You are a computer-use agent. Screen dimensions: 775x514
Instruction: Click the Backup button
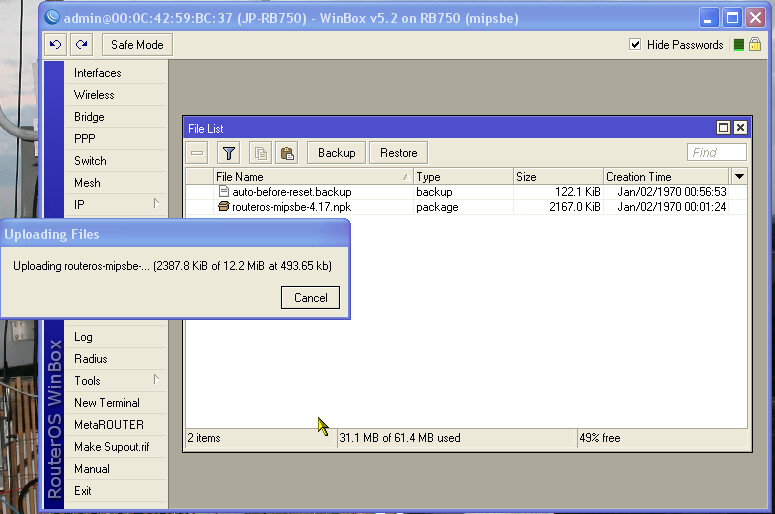coord(337,153)
